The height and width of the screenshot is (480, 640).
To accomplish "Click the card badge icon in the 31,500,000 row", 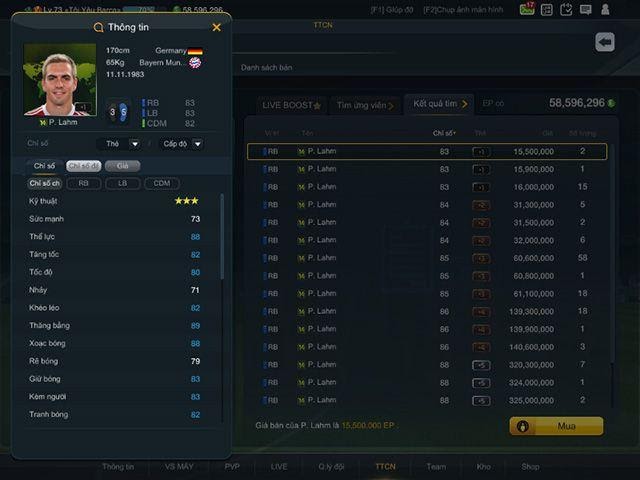I will [481, 223].
